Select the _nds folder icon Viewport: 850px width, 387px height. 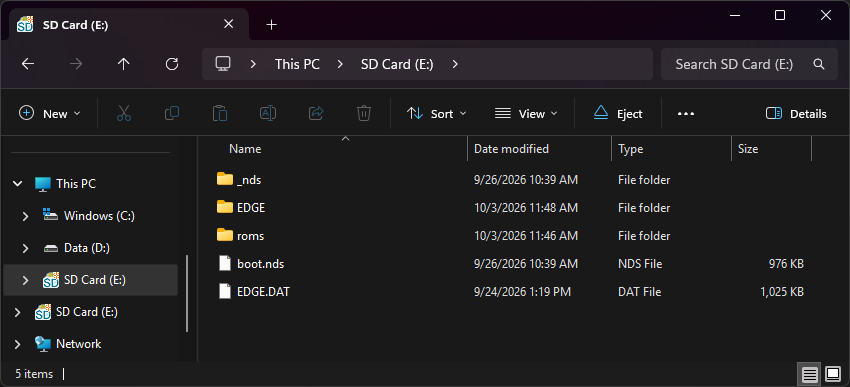click(224, 179)
